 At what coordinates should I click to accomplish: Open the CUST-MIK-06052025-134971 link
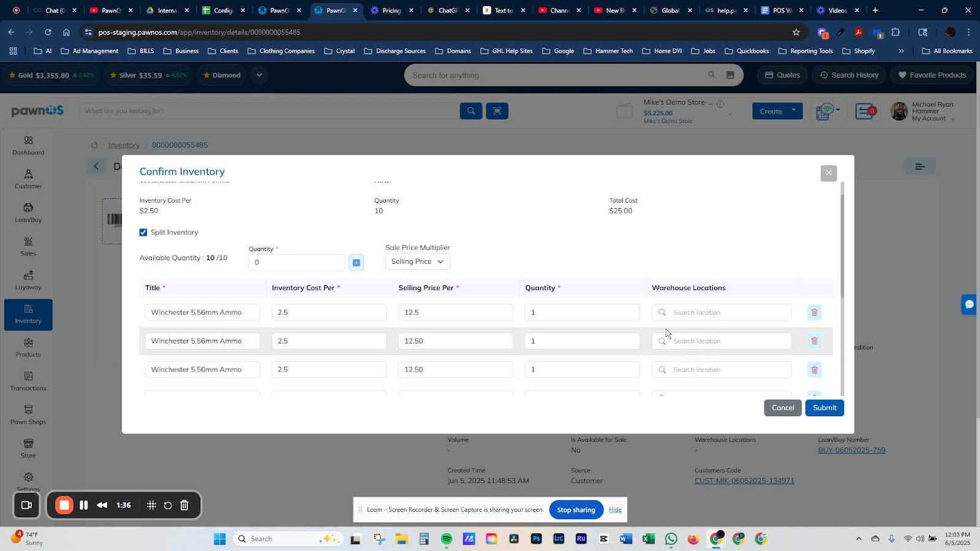[x=744, y=481]
